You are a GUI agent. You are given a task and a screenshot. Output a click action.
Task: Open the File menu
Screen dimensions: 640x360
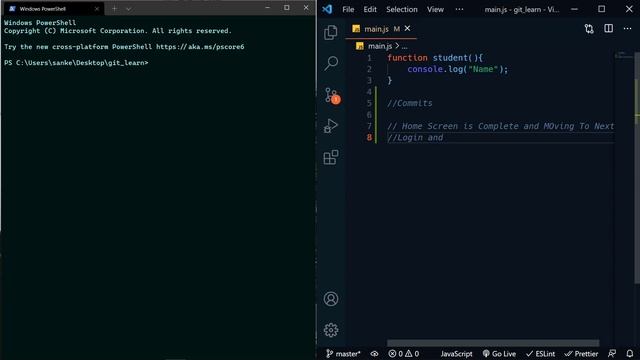point(348,9)
